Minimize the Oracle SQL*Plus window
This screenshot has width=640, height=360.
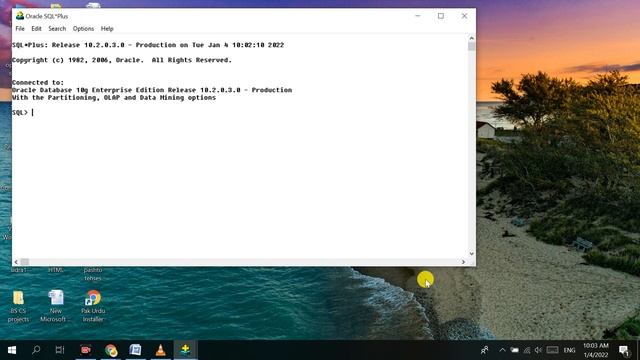[418, 16]
